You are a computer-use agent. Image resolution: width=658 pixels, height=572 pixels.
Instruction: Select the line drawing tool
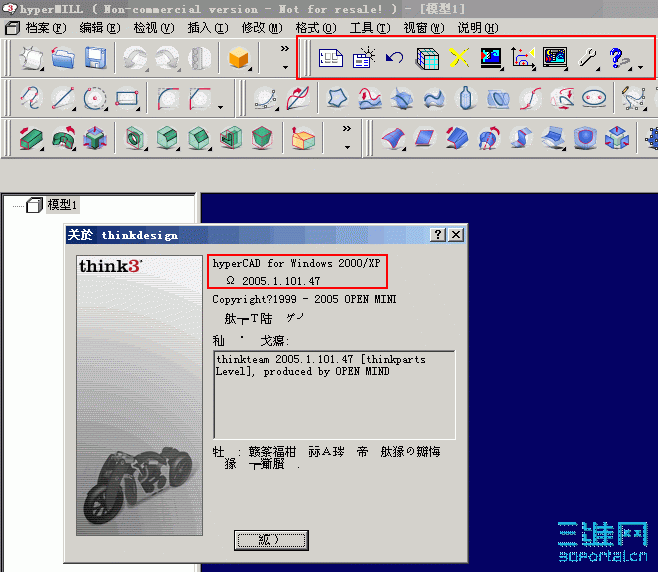point(63,98)
